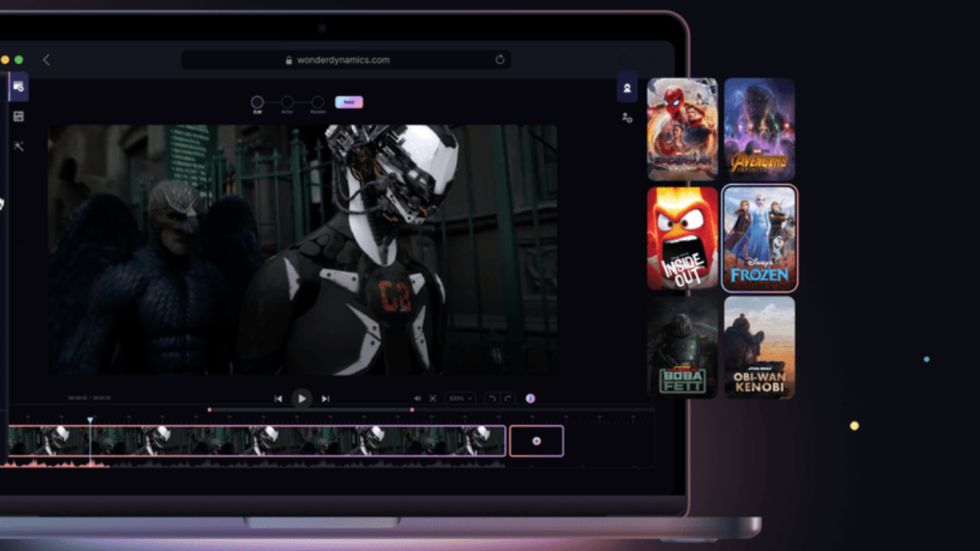Play the video preview
Image resolution: width=980 pixels, height=551 pixels.
click(302, 398)
